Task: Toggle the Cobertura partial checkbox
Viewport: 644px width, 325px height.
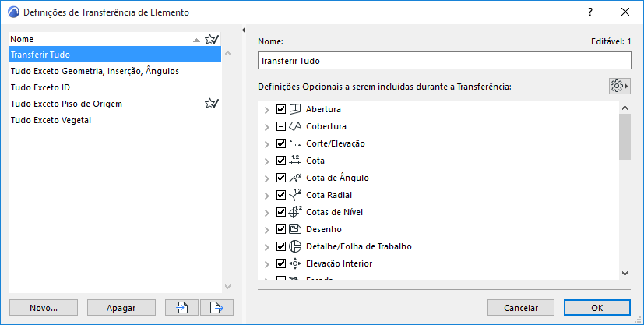Action: pos(281,126)
